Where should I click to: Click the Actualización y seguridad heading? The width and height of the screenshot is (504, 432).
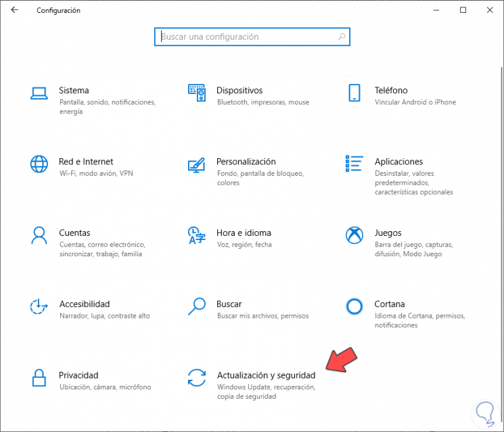[266, 375]
